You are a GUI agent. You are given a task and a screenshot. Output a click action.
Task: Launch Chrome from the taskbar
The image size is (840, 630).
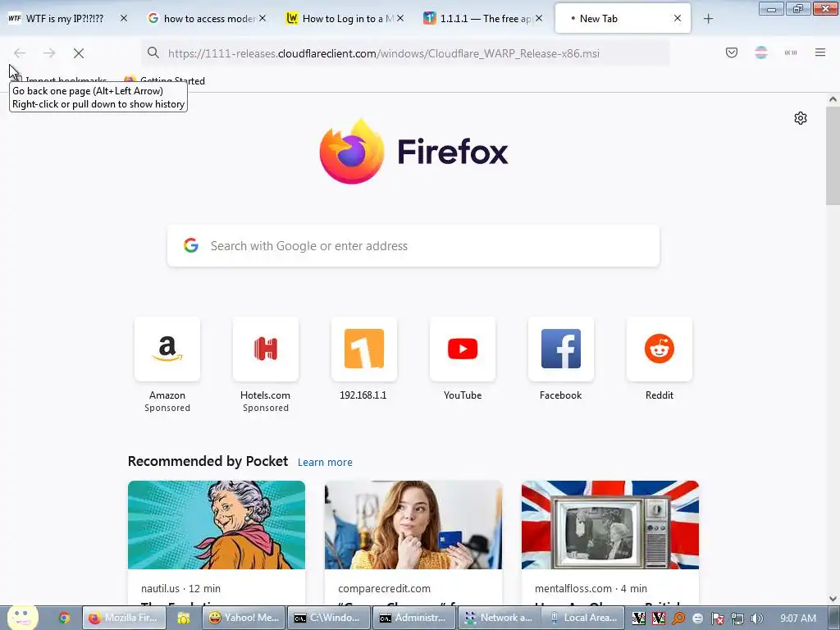(64, 618)
